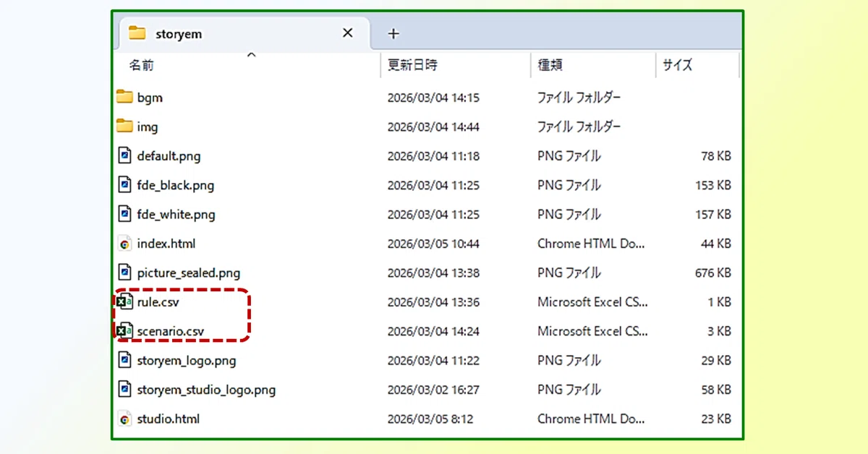Sort files by the 種類 column
The width and height of the screenshot is (868, 454).
click(550, 65)
